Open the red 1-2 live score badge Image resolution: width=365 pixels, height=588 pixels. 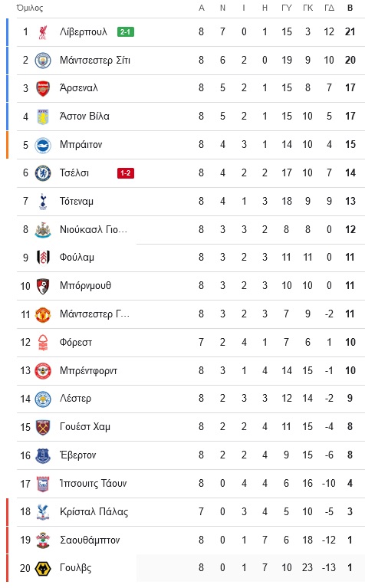(x=125, y=173)
